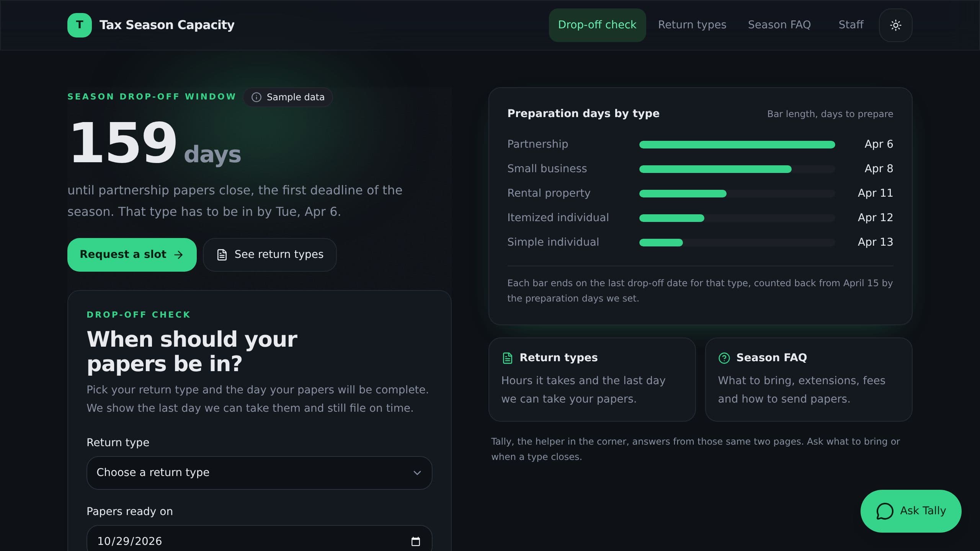This screenshot has width=980, height=551.
Task: Toggle the light/dark theme sun icon
Action: pos(895,25)
